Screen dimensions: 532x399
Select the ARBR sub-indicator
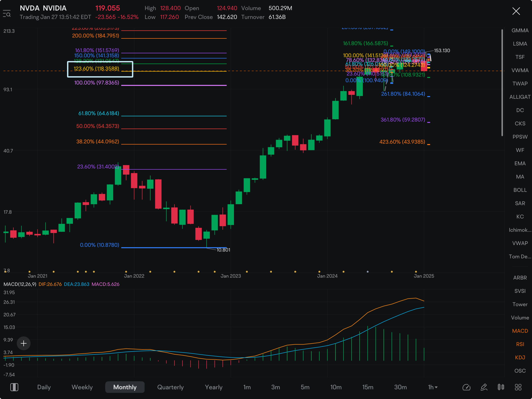[x=520, y=278]
